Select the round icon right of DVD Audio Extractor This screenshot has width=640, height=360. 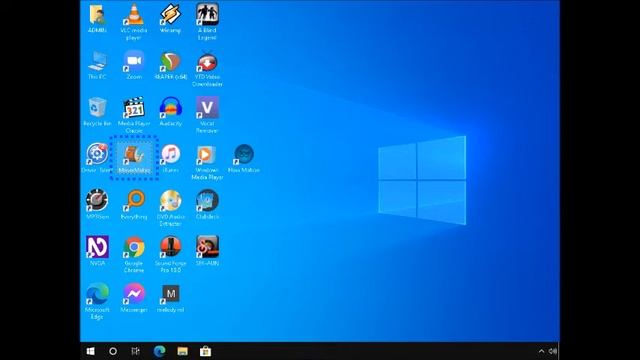(x=207, y=201)
